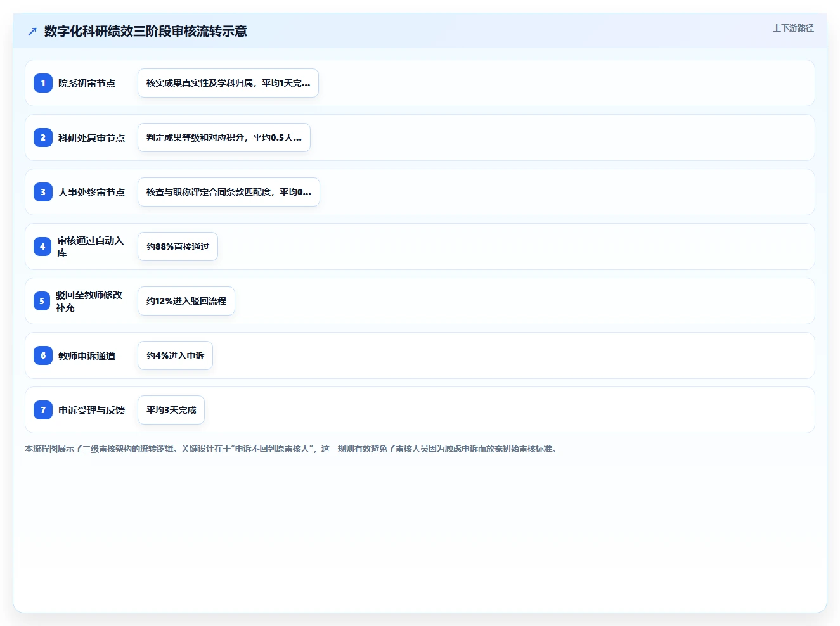Click the arrow icon beside the flowchart title
Screen dimensions: 840x626
click(32, 31)
